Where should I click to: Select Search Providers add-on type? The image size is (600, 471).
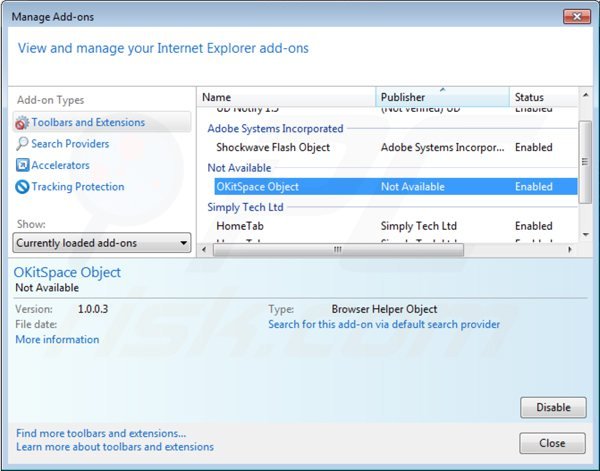[70, 144]
